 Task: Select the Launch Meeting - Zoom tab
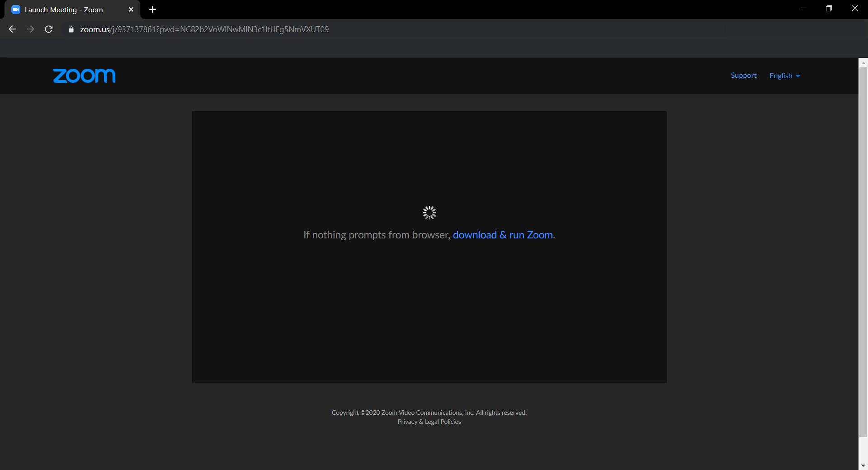(x=72, y=9)
